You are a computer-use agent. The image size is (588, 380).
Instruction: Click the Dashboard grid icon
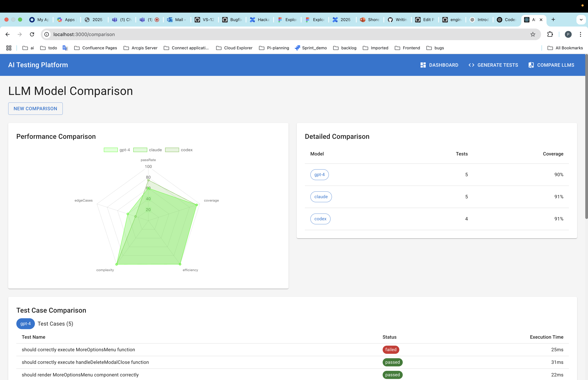(423, 65)
